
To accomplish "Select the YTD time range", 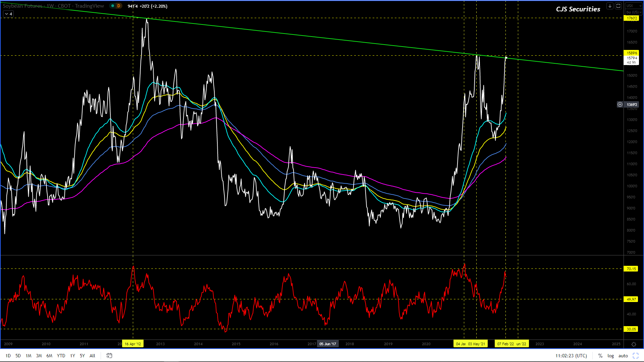I will (61, 356).
